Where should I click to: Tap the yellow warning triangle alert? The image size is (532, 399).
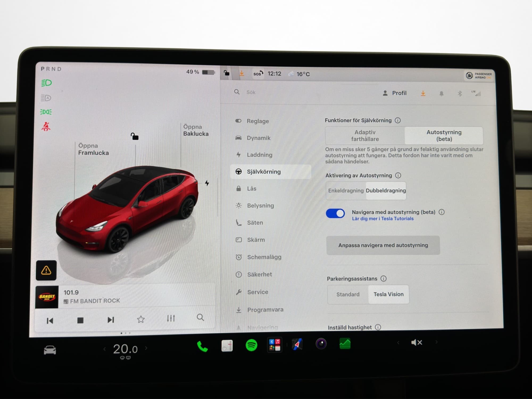(46, 270)
